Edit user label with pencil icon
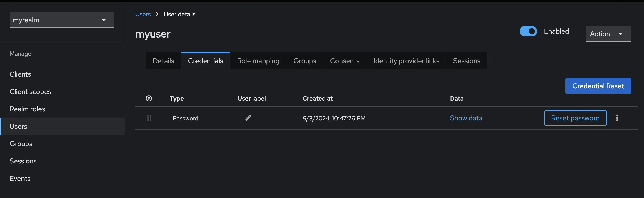The width and height of the screenshot is (644, 198). click(248, 118)
